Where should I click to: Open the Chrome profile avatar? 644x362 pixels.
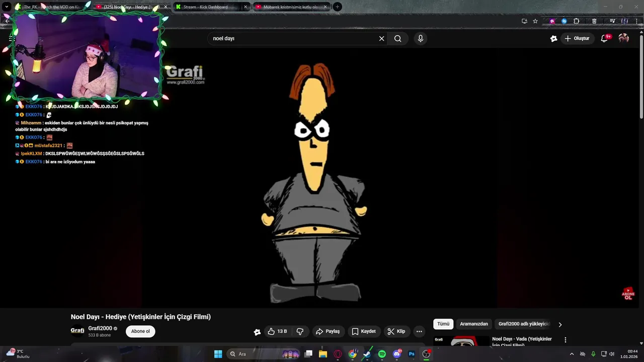pyautogui.click(x=625, y=21)
